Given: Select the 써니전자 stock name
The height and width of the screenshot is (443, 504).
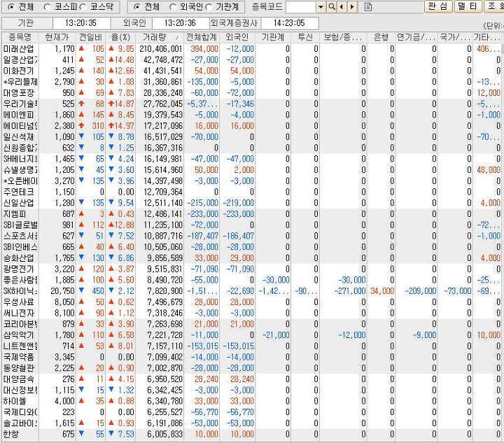Looking at the screenshot, I should (x=19, y=313).
